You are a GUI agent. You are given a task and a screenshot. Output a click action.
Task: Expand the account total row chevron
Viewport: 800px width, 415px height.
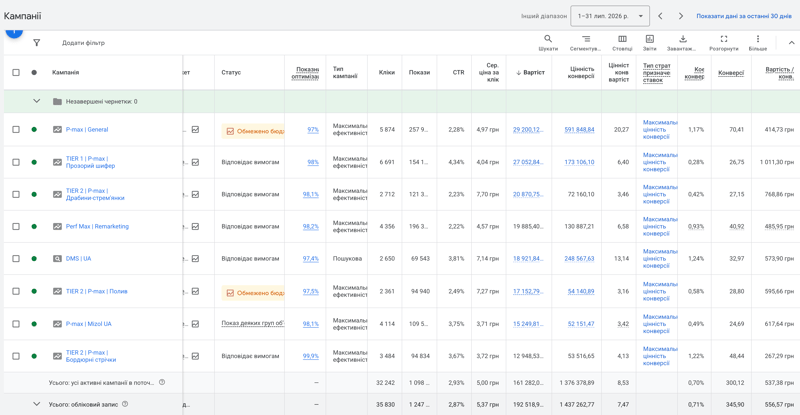(37, 404)
